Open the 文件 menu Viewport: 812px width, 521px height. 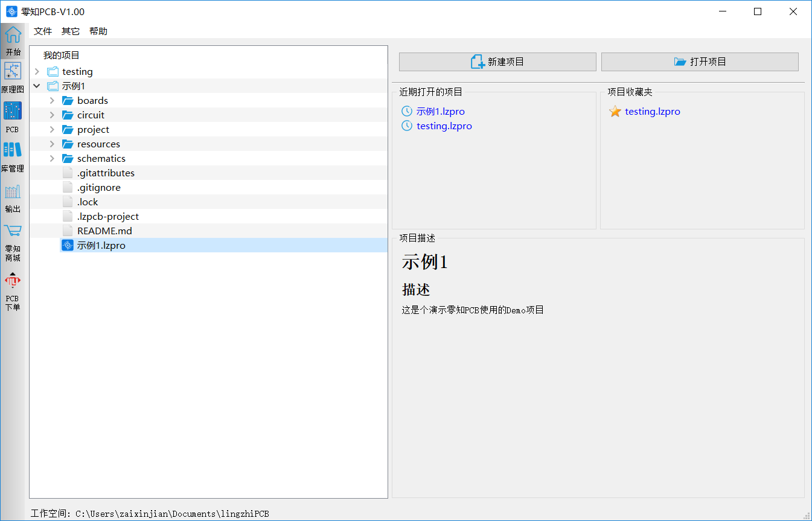point(43,31)
